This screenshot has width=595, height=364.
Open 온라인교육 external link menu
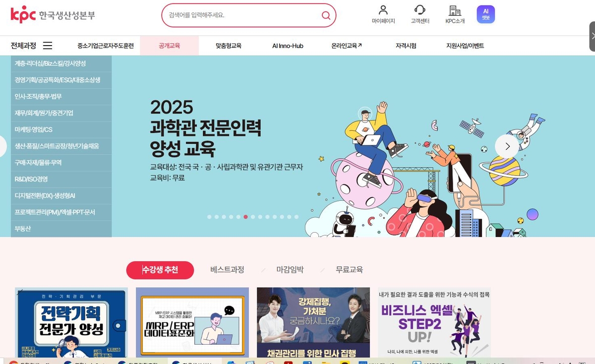click(x=347, y=46)
